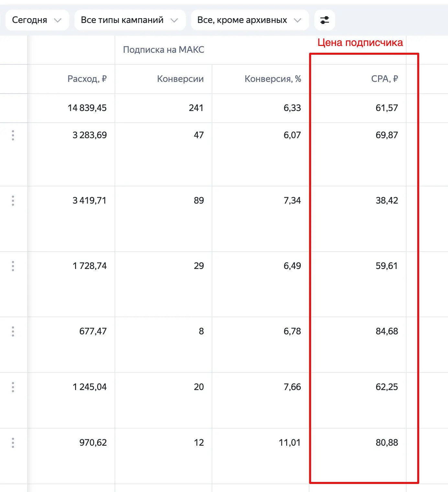Open the filter settings sliders icon
Image resolution: width=448 pixels, height=492 pixels.
tap(324, 20)
